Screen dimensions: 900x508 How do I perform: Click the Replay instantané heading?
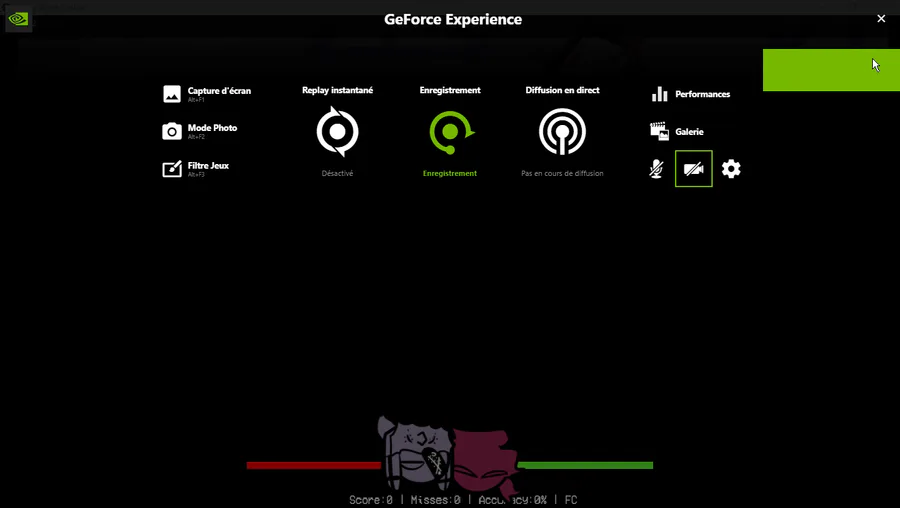tap(338, 90)
